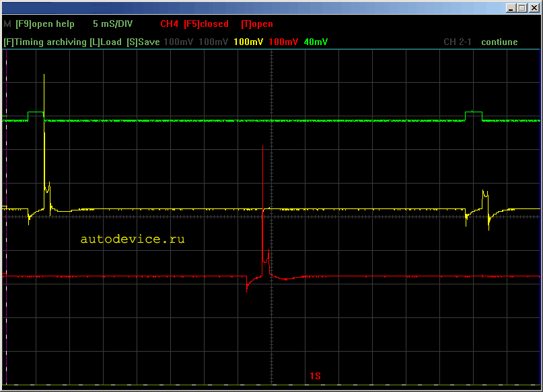Close the oscilloscope window

[534, 8]
